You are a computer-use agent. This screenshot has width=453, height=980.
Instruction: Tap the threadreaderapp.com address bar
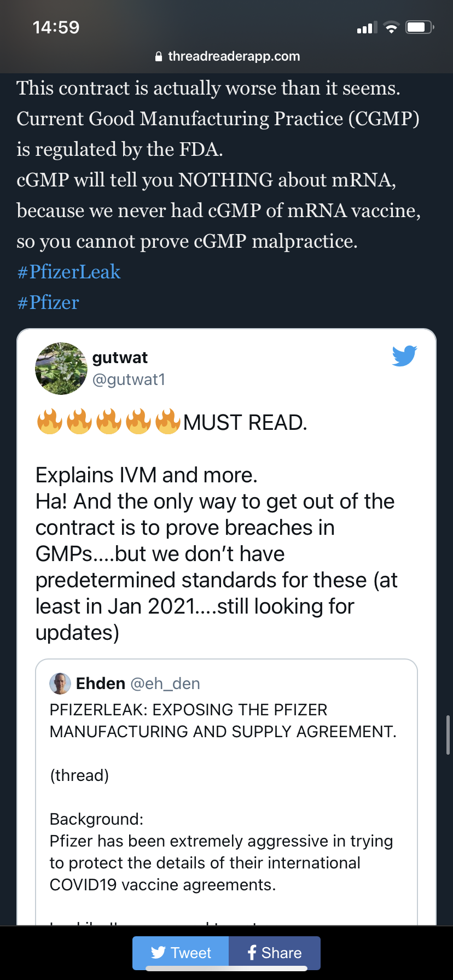[x=226, y=56]
